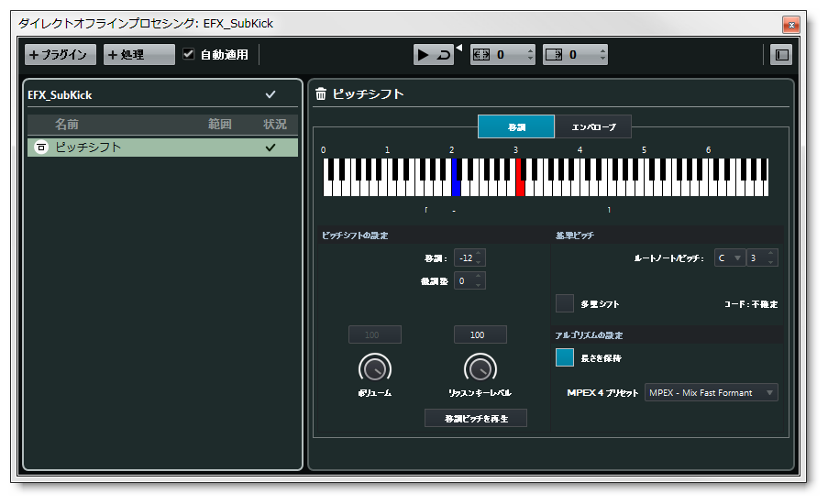Image resolution: width=828 pixels, height=504 pixels.
Task: Delete process with trash icon
Action: 321,94
